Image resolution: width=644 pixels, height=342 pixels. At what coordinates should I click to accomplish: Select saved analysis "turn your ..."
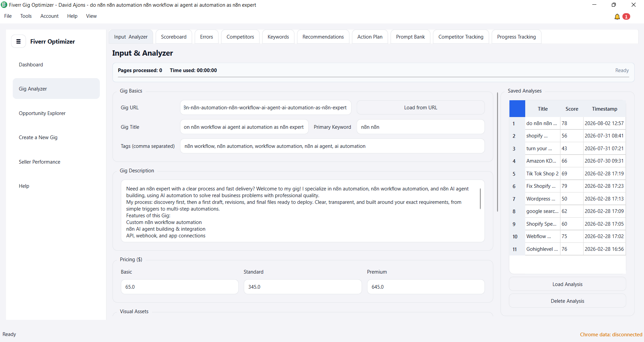542,149
